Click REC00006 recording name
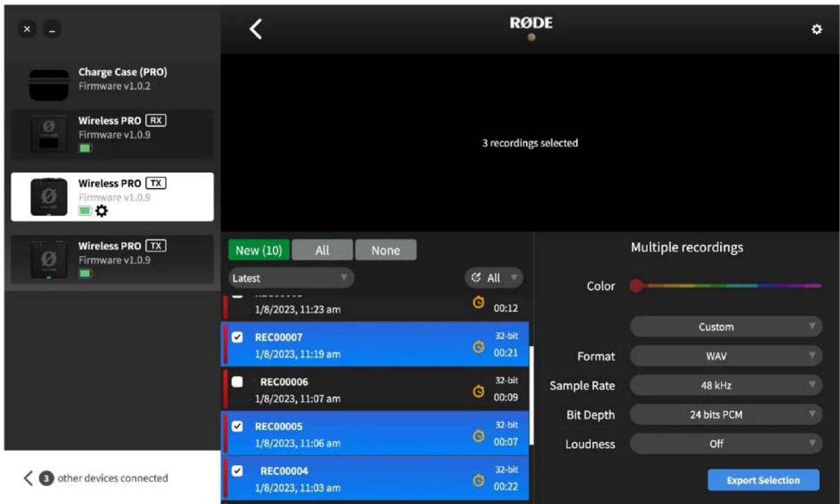Viewport: 840px width, 504px height. coord(283,382)
